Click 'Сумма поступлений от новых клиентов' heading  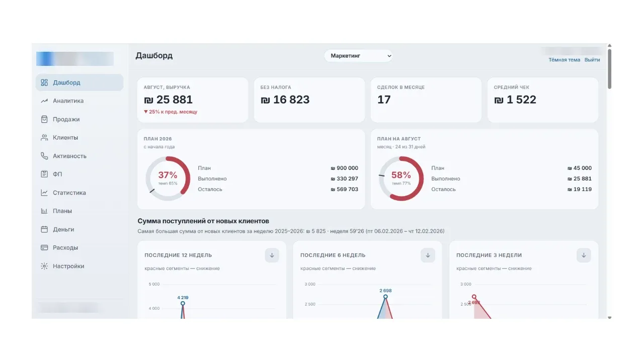(x=203, y=221)
